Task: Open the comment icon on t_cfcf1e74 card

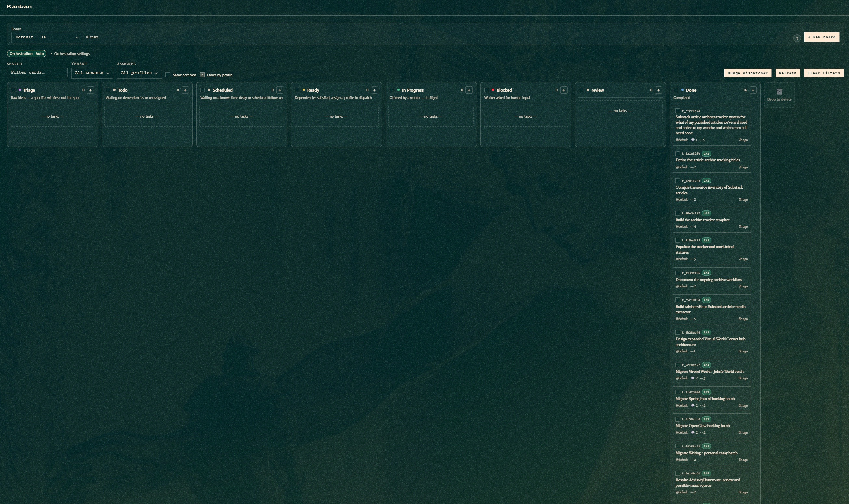Action: point(693,140)
